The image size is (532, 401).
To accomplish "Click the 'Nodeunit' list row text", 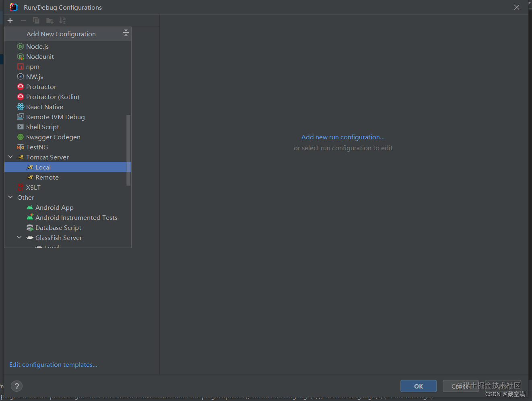I will [x=40, y=56].
